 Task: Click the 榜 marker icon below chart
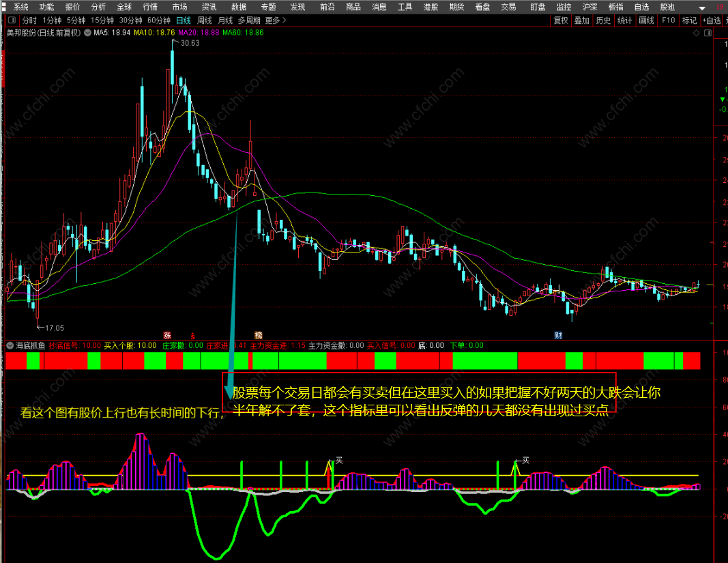pyautogui.click(x=259, y=335)
